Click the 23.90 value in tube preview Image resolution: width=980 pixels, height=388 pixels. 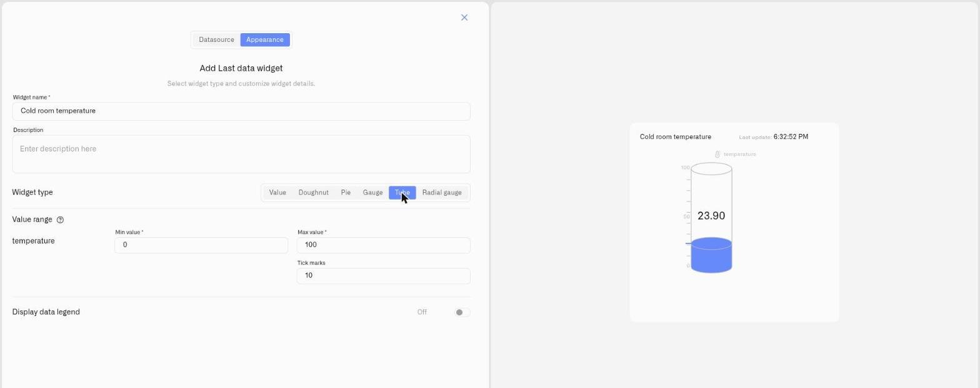pyautogui.click(x=711, y=216)
